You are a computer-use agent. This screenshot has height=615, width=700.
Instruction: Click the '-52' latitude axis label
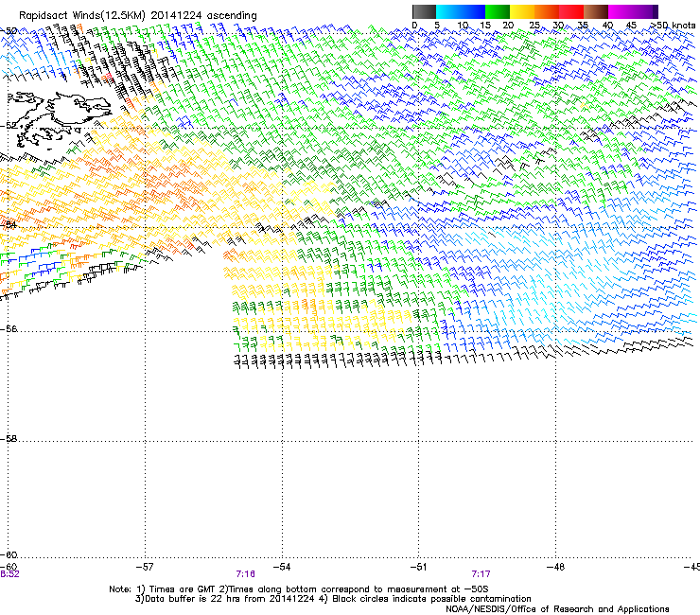click(9, 126)
